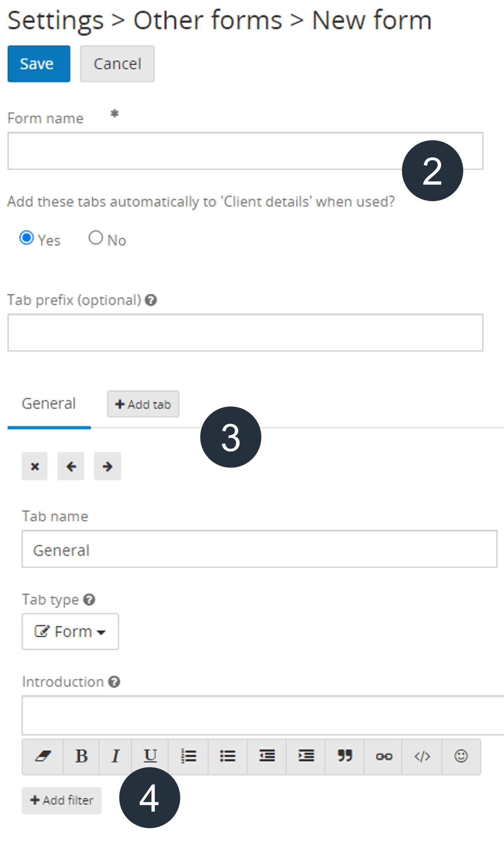Save the new form
The width and height of the screenshot is (504, 843).
tap(39, 64)
